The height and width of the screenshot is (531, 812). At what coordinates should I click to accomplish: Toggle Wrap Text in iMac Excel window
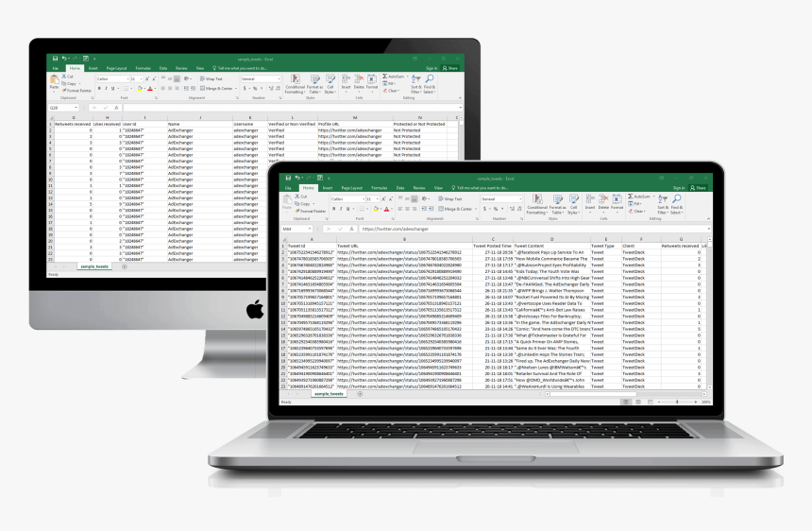click(211, 78)
